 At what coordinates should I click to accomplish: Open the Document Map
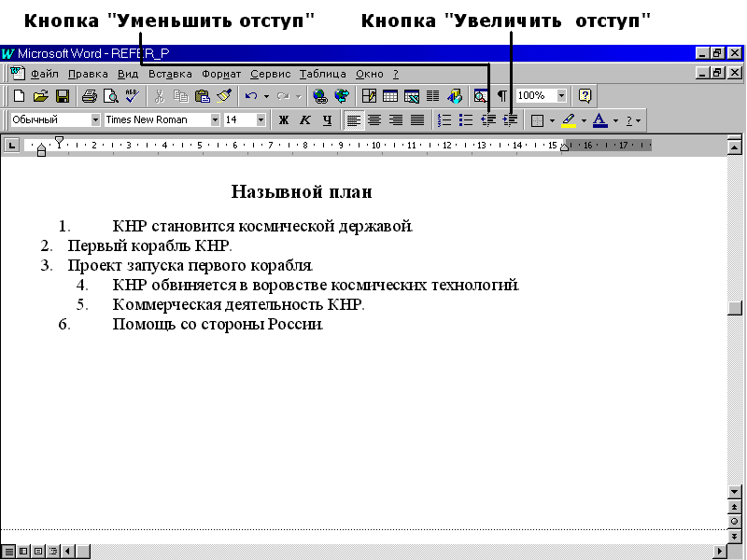(x=480, y=96)
